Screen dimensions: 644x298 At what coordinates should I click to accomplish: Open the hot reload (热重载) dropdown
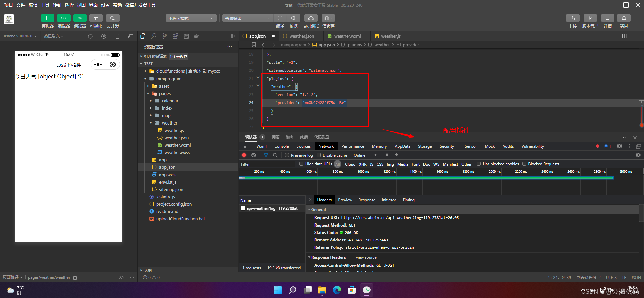point(54,36)
